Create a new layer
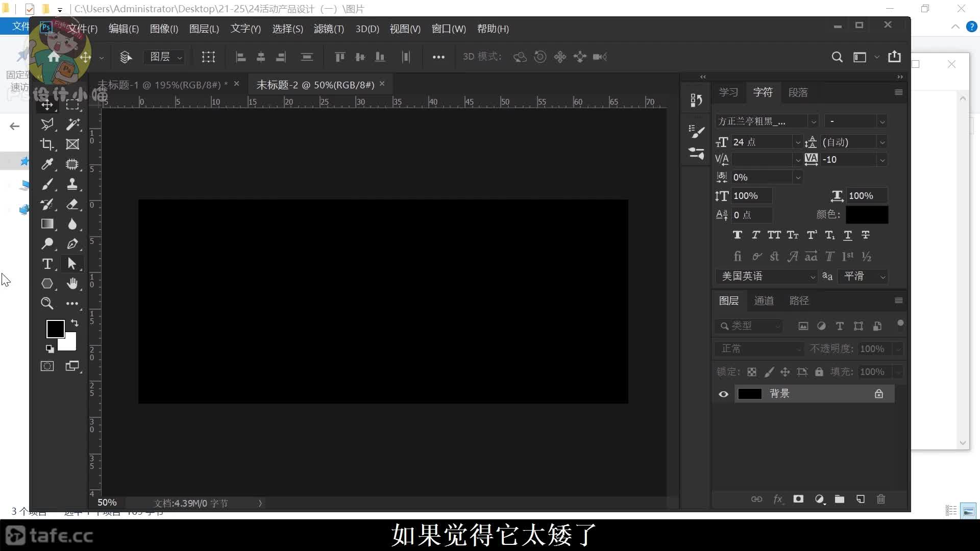 point(861,499)
